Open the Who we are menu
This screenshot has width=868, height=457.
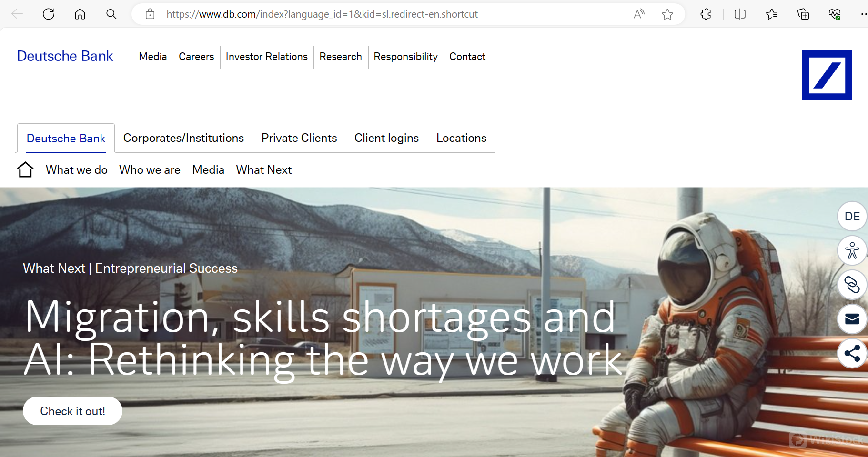click(150, 170)
